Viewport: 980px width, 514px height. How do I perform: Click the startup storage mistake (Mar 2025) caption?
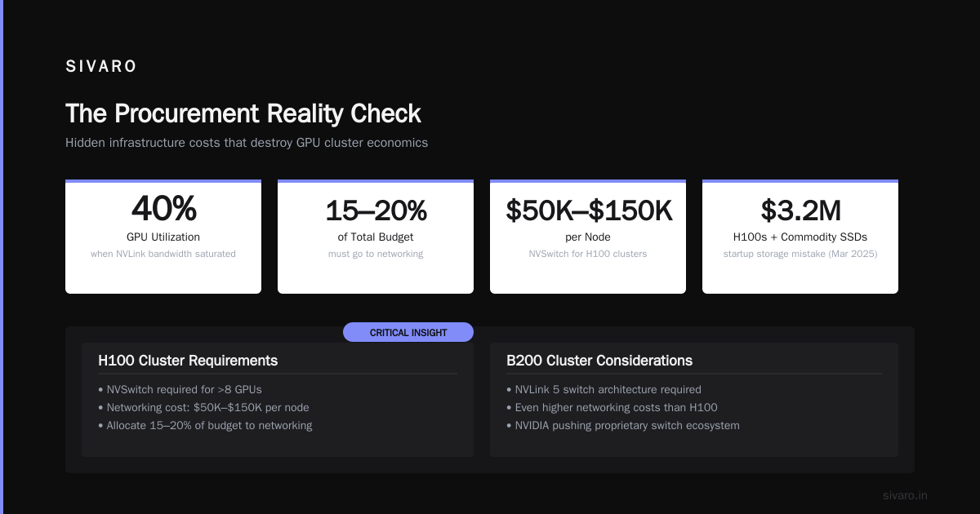tap(800, 254)
